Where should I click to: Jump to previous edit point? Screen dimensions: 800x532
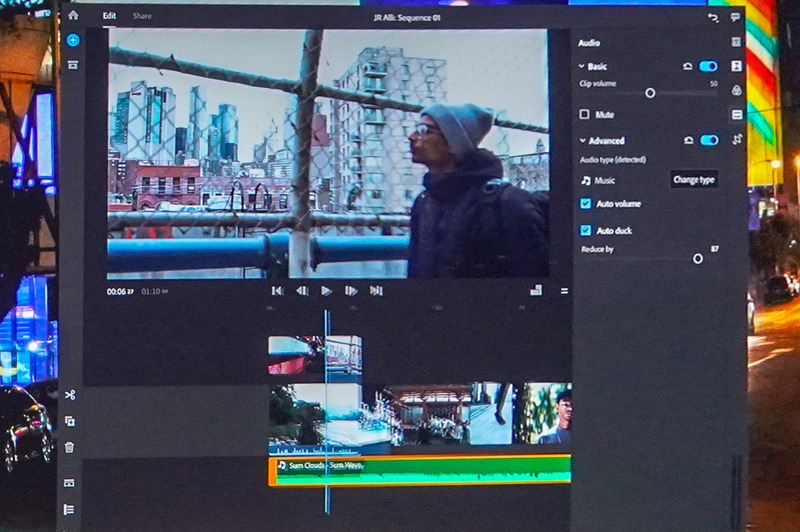tap(277, 291)
